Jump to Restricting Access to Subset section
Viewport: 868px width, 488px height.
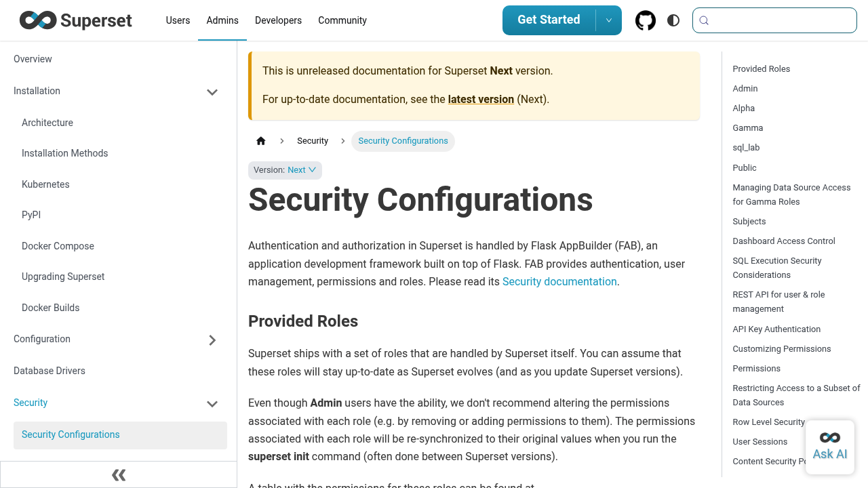tap(796, 395)
